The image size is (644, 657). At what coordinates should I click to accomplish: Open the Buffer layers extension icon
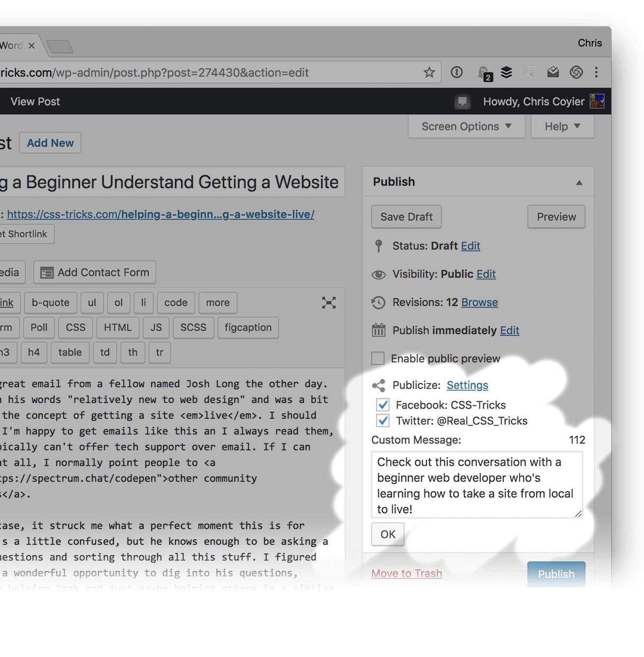(506, 72)
